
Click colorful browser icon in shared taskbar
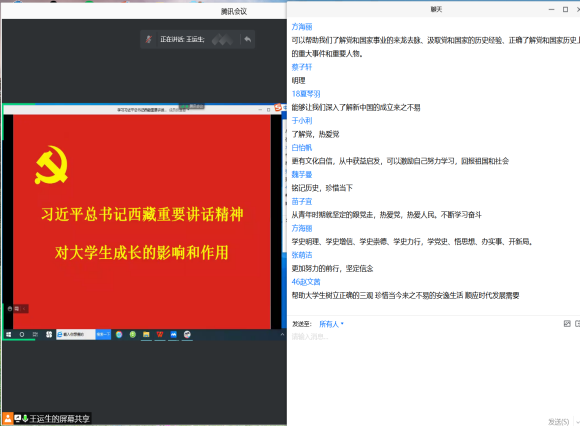119,335
